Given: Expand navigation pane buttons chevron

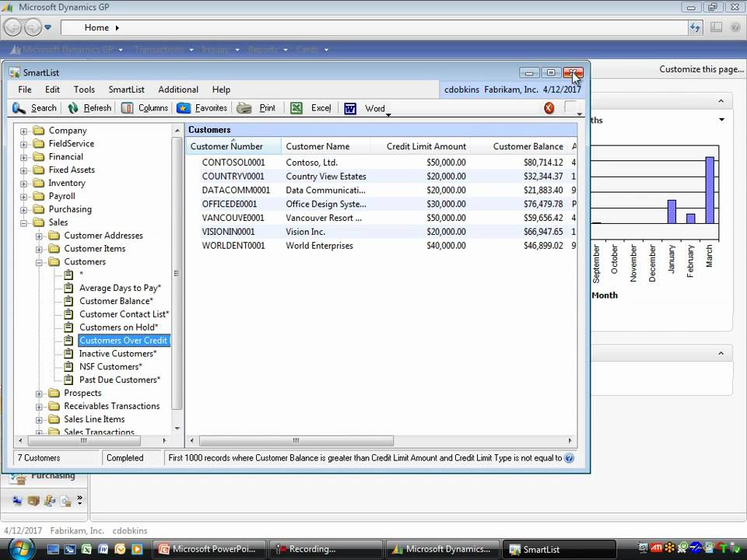Looking at the screenshot, I should tap(79, 499).
